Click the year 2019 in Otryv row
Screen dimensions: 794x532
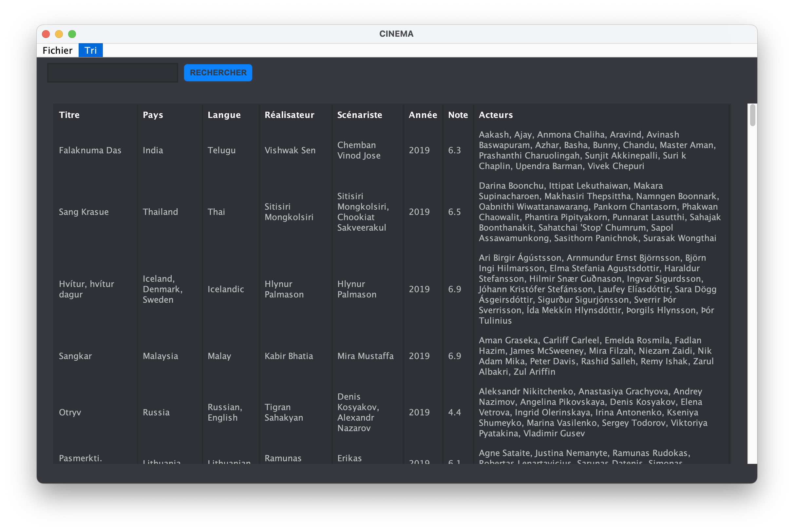coord(419,412)
